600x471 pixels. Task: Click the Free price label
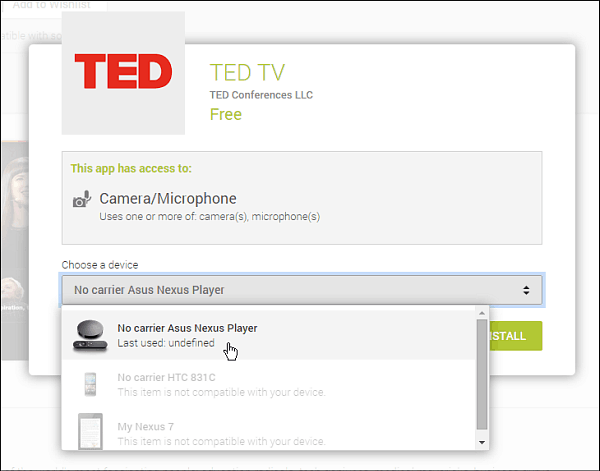click(x=226, y=114)
